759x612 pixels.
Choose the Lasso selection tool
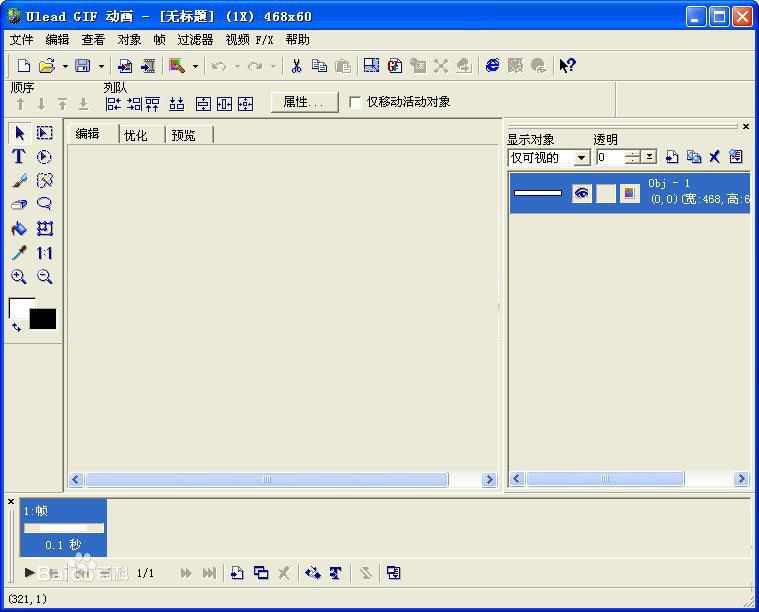45,203
